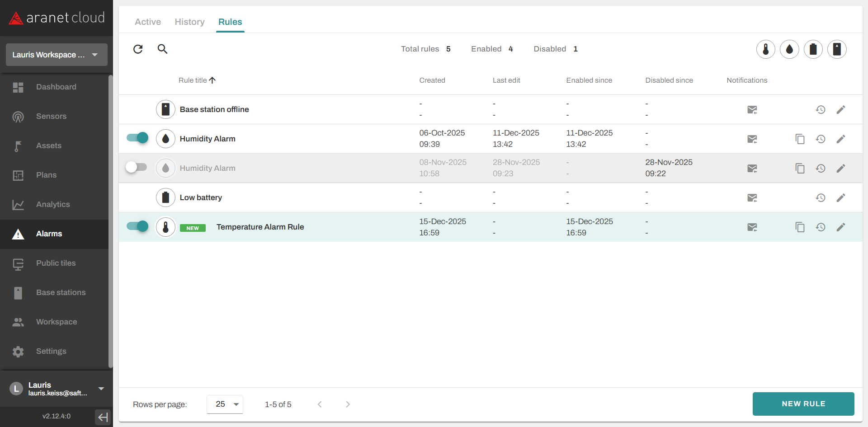Filter rules by temperature thermometer icon
This screenshot has width=868, height=427.
point(765,49)
